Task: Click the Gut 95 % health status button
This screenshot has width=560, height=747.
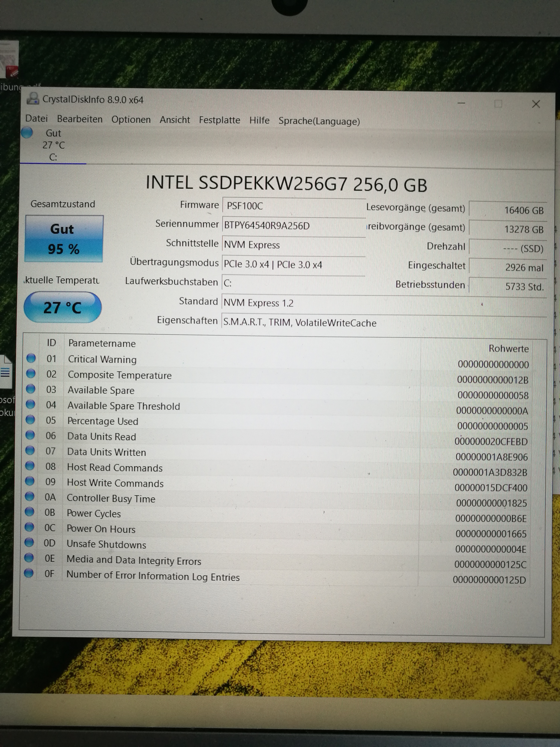Action: coord(64,239)
